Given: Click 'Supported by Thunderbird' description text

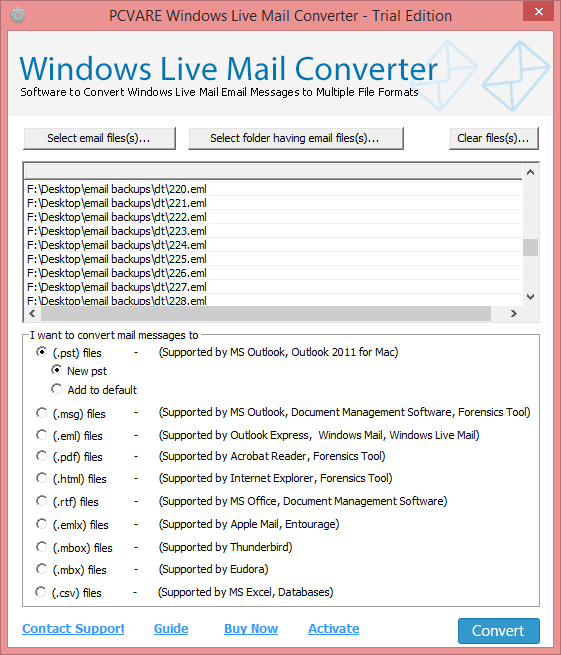Looking at the screenshot, I should (225, 547).
